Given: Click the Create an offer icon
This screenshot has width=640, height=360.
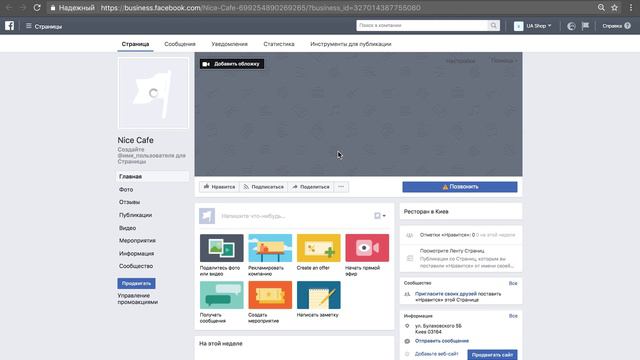Looking at the screenshot, I should [x=318, y=248].
